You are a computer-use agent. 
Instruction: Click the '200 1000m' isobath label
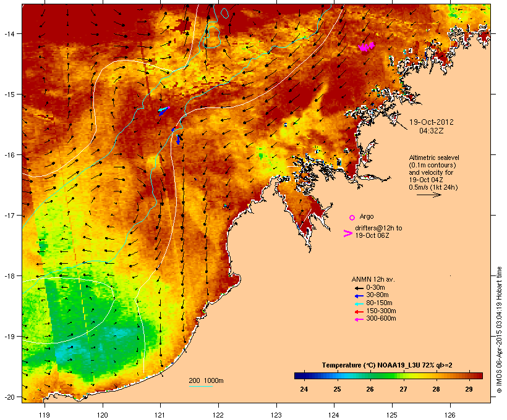[206, 380]
